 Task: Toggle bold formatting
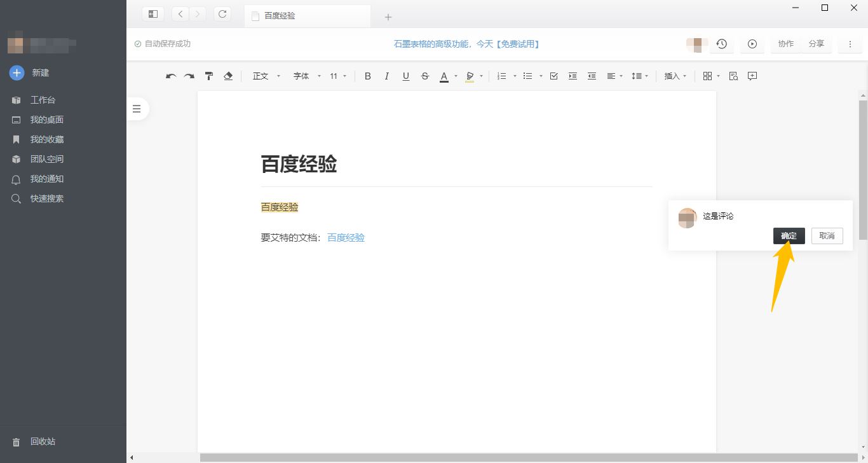pyautogui.click(x=367, y=76)
